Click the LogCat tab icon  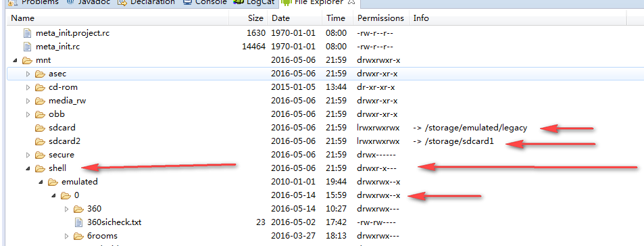pos(239,2)
